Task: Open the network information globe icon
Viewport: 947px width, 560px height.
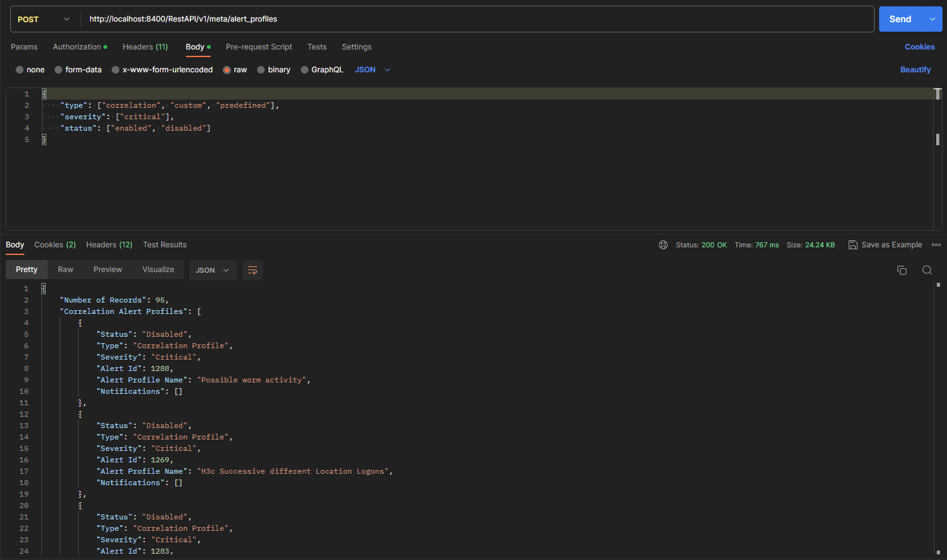Action: point(663,244)
